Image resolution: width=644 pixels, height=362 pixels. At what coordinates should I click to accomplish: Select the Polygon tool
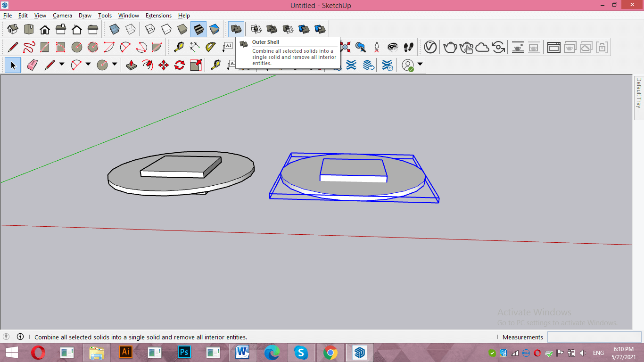tap(93, 47)
